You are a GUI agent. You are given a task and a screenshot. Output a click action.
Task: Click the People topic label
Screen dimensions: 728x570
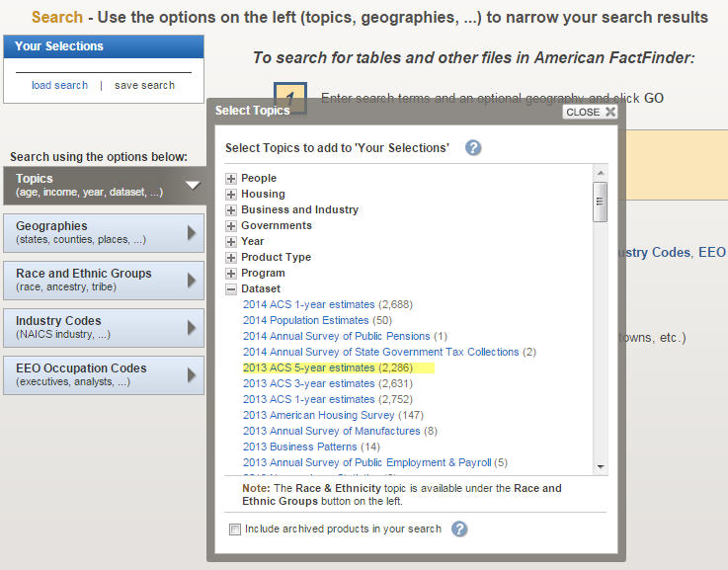(259, 178)
